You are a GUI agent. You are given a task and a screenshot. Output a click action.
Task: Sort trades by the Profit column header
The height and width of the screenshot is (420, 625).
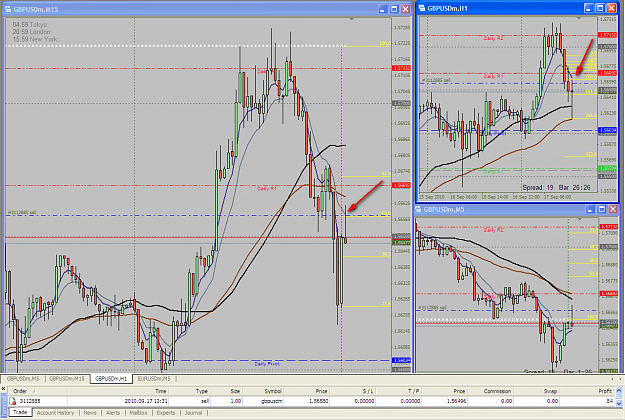pos(587,391)
